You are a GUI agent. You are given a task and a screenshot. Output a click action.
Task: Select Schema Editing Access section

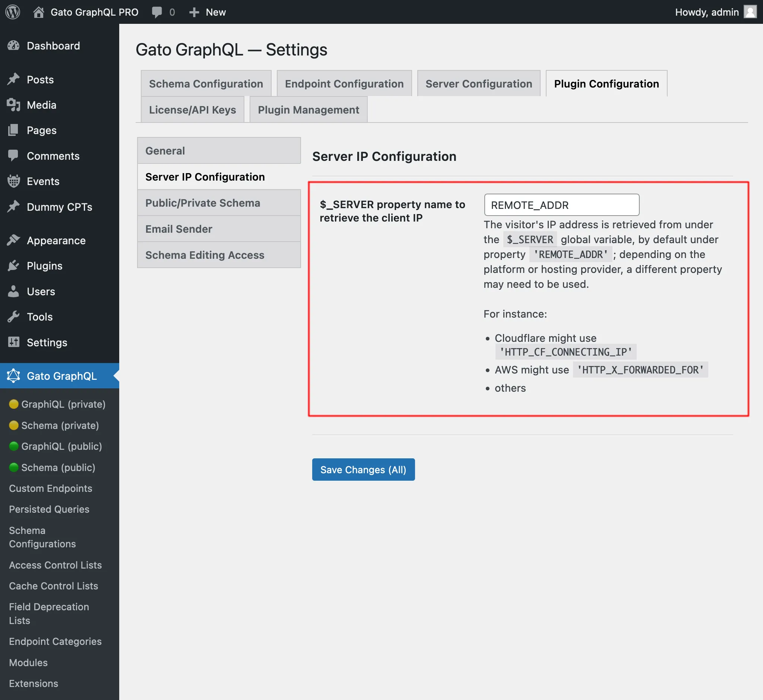(219, 255)
